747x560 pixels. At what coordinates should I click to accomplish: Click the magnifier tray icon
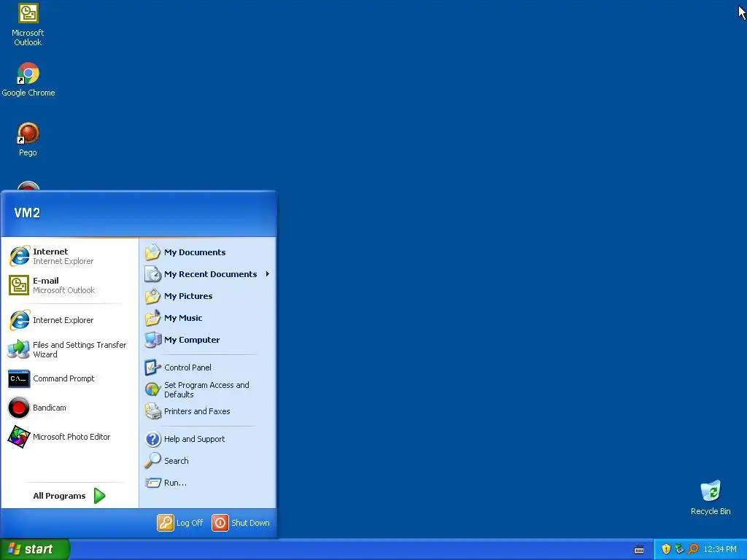[x=693, y=549]
